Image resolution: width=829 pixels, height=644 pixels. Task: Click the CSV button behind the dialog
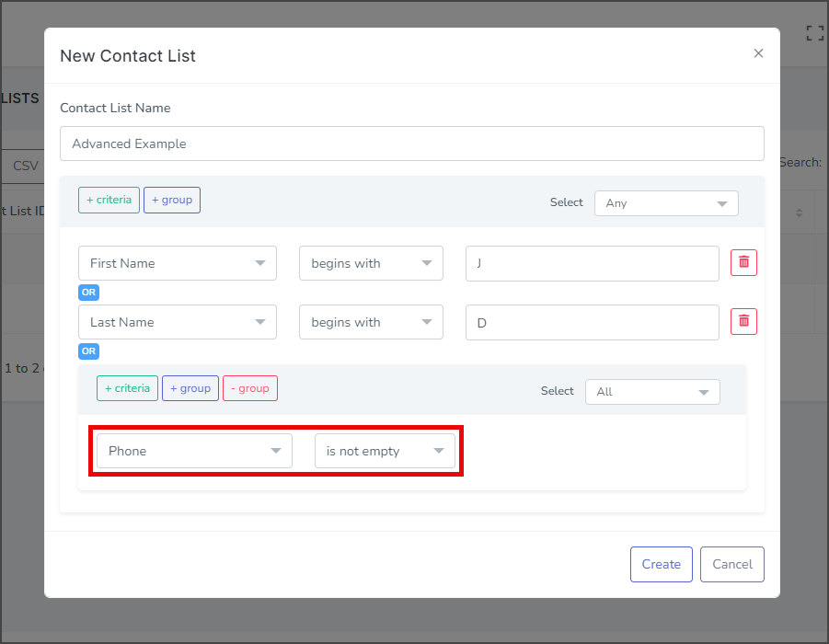point(25,166)
